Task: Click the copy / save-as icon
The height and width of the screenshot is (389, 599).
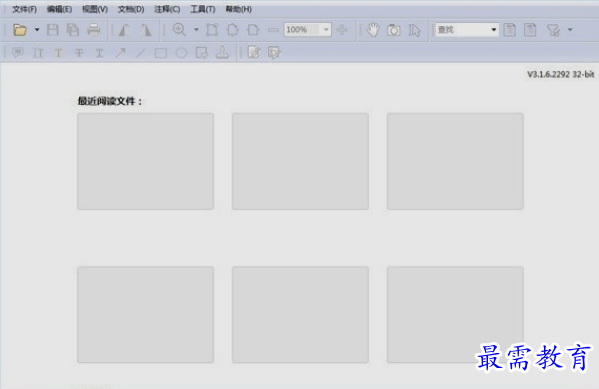Action: coord(73,29)
